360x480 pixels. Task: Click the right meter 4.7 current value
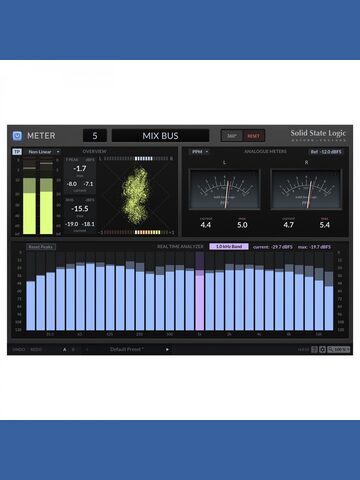click(288, 225)
